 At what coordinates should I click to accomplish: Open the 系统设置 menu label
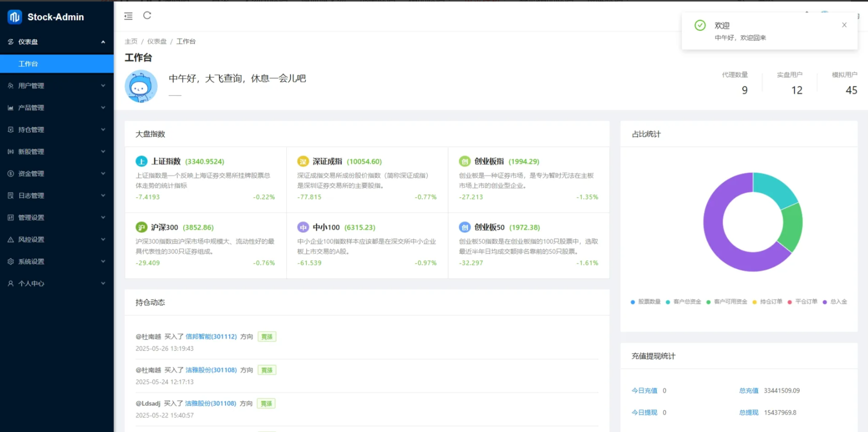[x=31, y=262]
